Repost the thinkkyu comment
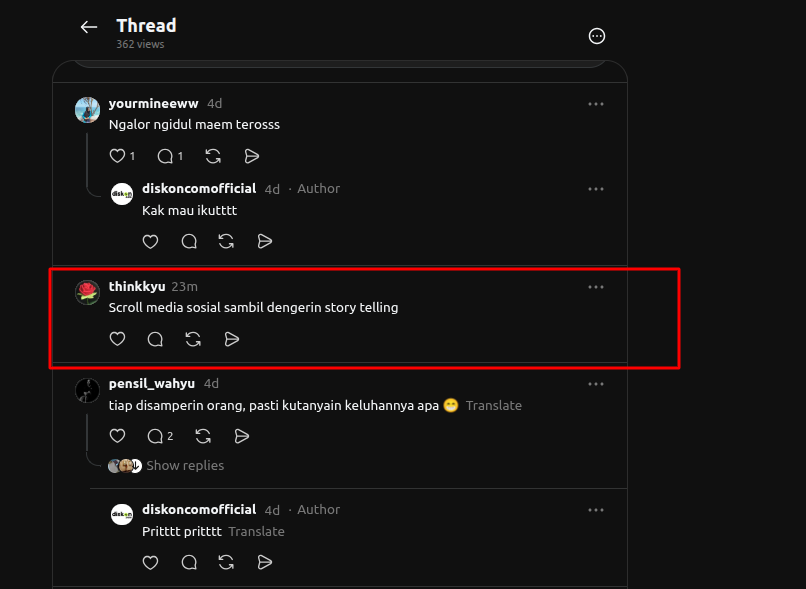 pos(193,339)
